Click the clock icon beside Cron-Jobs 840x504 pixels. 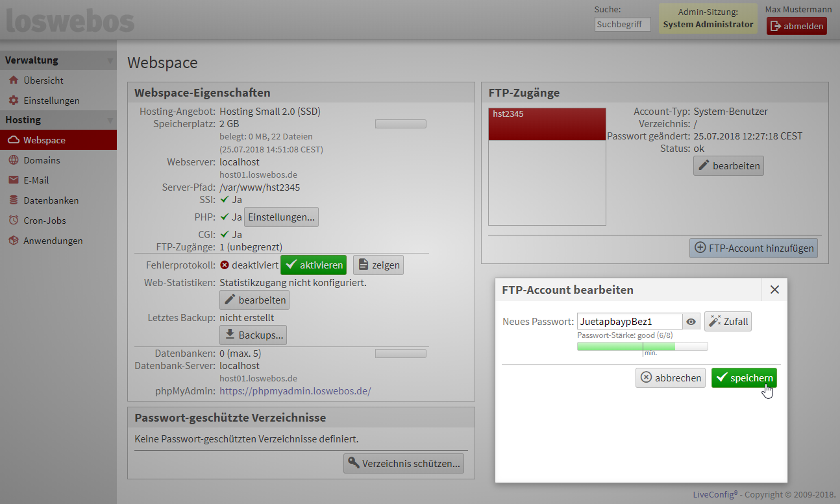[13, 221]
